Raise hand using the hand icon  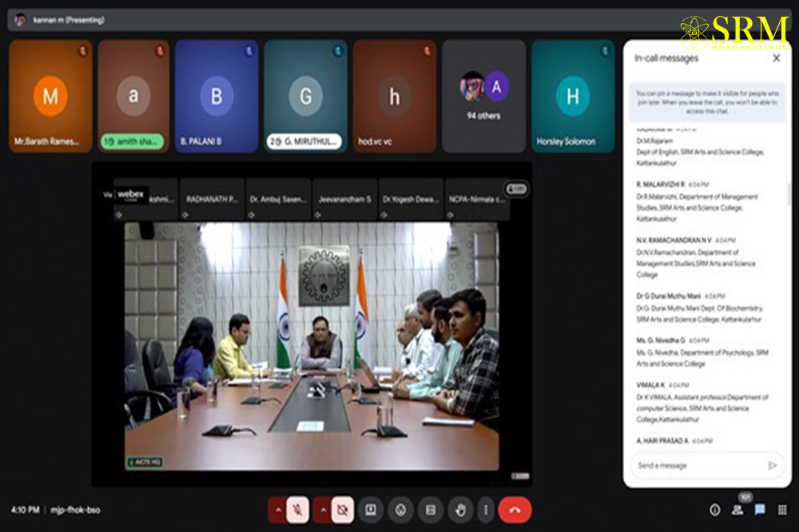point(459,510)
